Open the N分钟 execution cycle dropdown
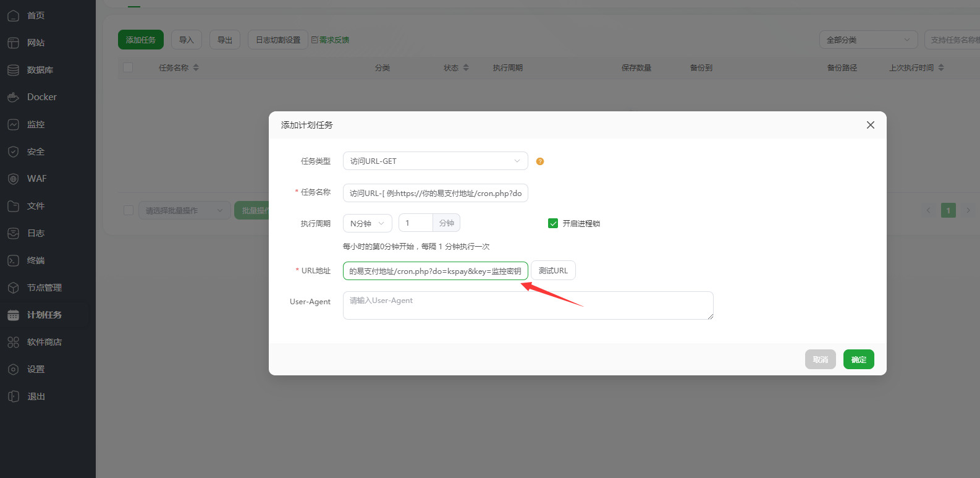The width and height of the screenshot is (980, 478). 367,223
